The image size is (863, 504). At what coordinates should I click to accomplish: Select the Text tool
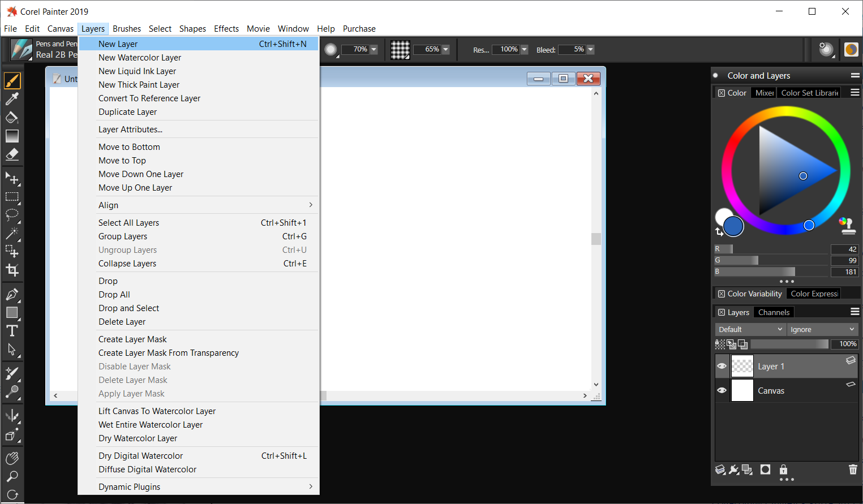click(x=12, y=330)
